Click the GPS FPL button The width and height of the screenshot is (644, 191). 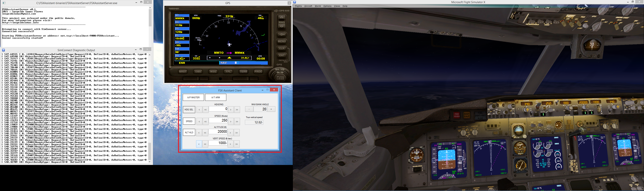228,72
